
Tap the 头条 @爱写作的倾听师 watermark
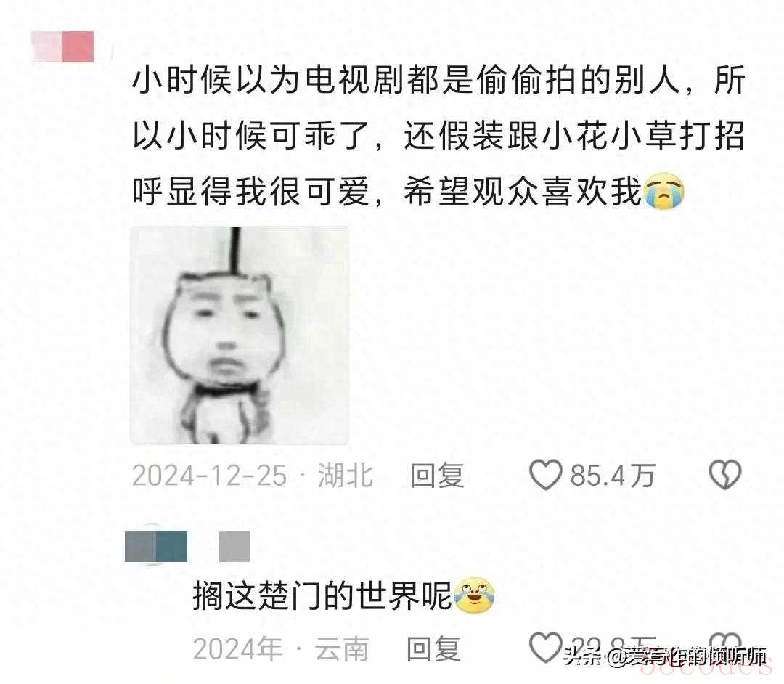[665, 656]
